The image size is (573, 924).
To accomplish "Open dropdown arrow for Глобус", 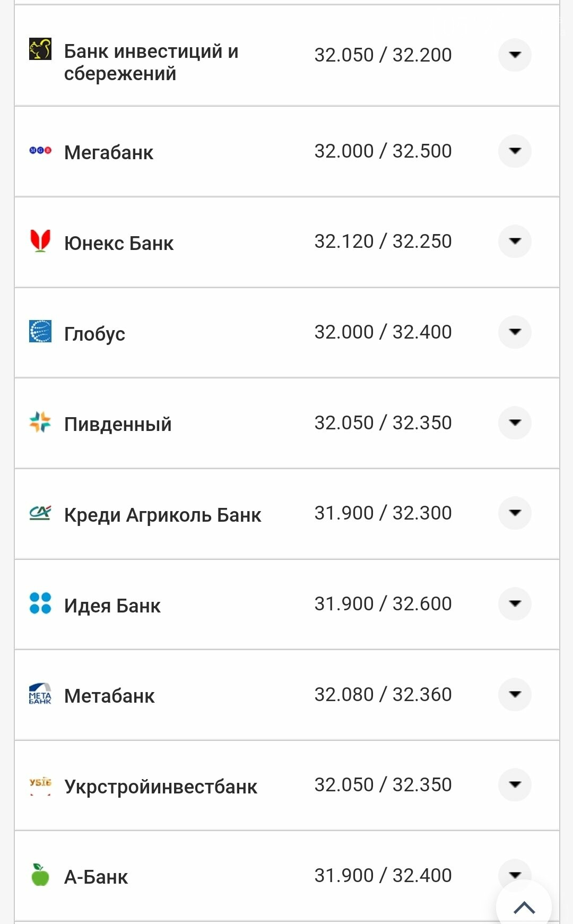I will coord(515,332).
